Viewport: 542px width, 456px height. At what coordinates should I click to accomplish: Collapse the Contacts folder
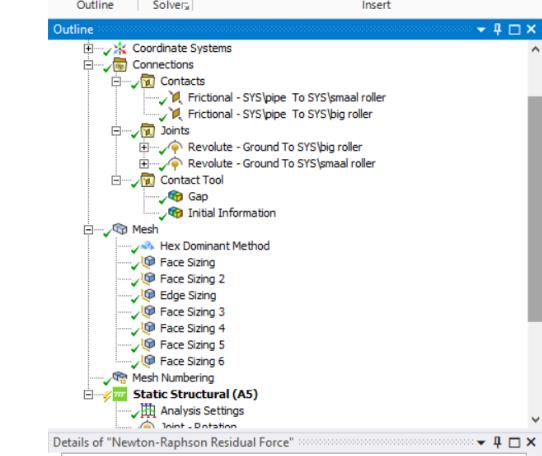coord(116,81)
